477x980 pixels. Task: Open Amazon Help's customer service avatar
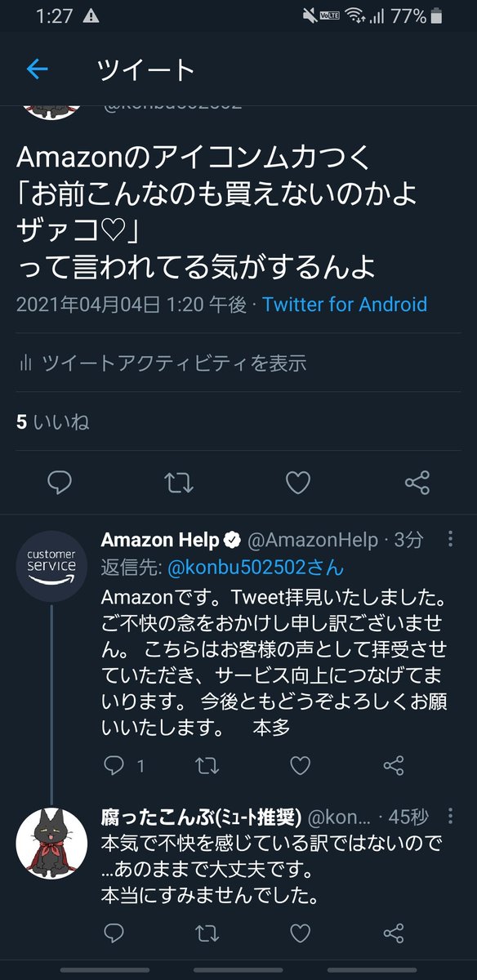click(x=51, y=563)
